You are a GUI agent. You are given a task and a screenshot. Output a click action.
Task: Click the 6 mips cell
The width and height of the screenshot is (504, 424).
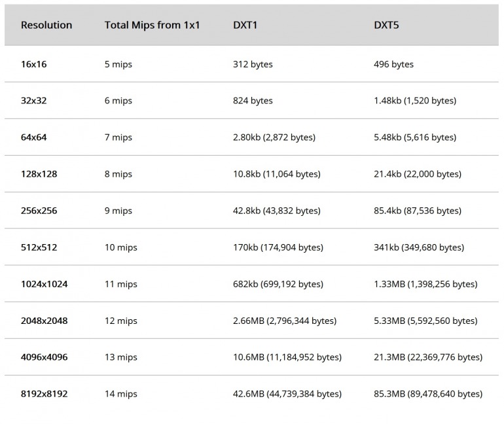pyautogui.click(x=118, y=101)
